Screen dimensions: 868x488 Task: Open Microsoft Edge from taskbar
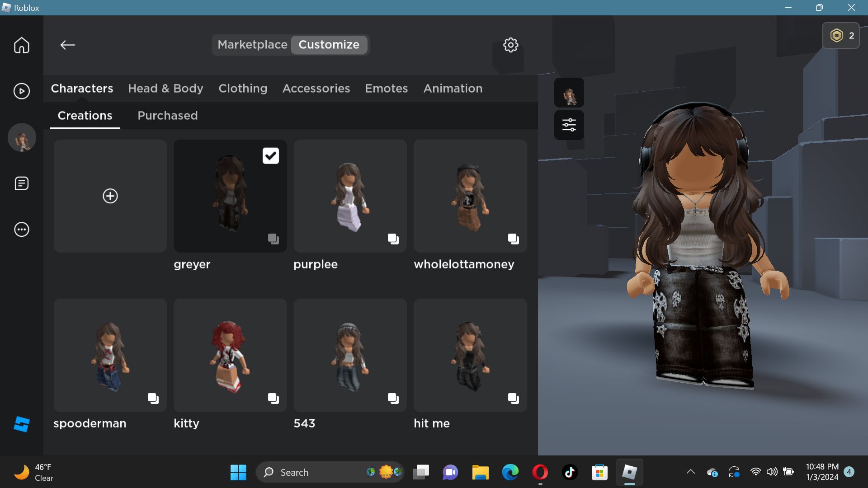510,472
